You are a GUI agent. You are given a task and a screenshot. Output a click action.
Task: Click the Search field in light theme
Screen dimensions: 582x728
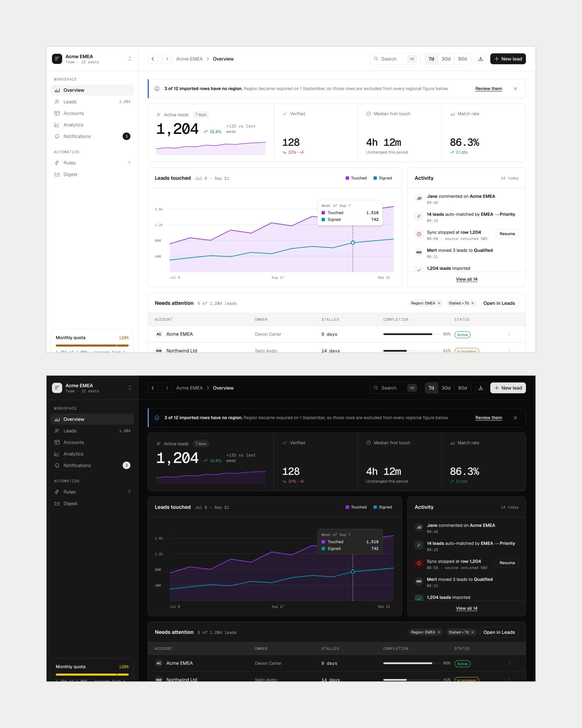[395, 59]
